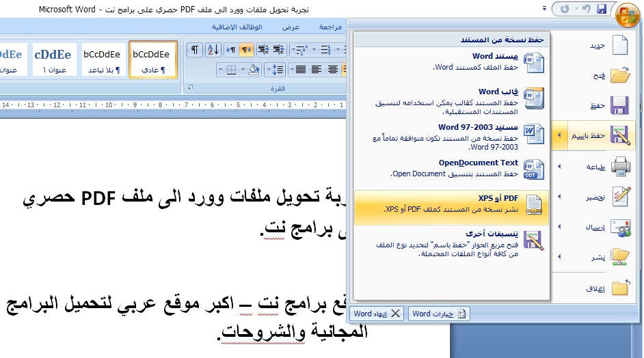The image size is (644, 358).
Task: Toggle Show/Hide paragraph marks (¶)
Action: 195,50
